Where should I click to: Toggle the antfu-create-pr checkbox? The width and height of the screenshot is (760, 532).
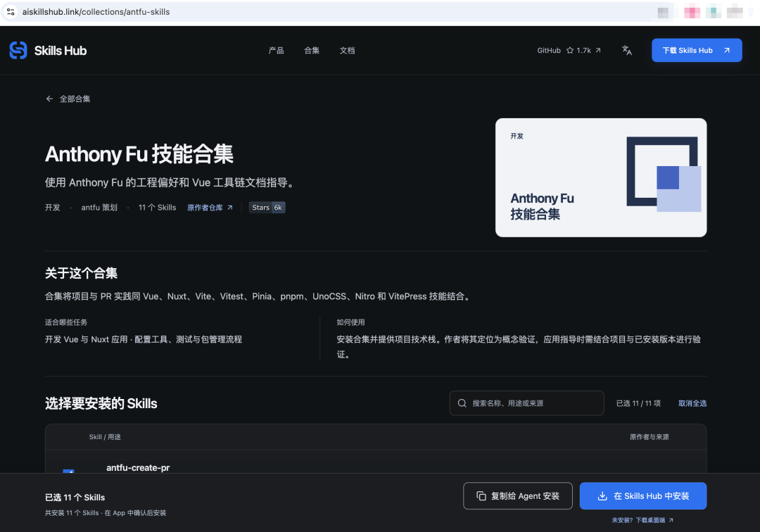(x=68, y=471)
